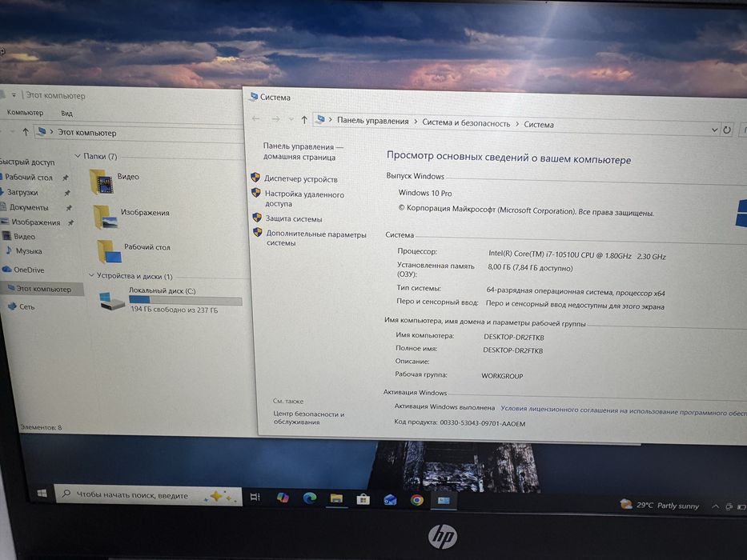The height and width of the screenshot is (560, 747).
Task: Select the Изображения folder in folders list
Action: pos(131,217)
